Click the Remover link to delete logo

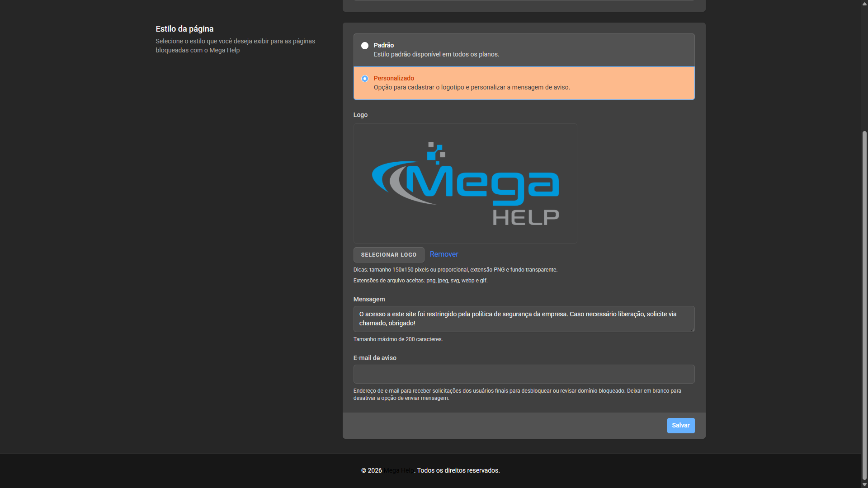point(444,254)
